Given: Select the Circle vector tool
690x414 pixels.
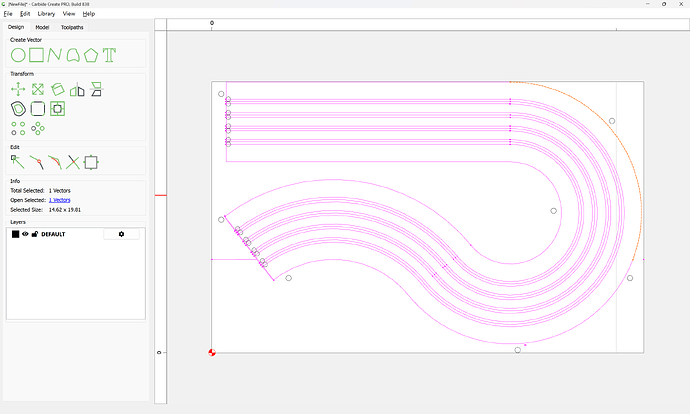Looking at the screenshot, I should tap(17, 55).
